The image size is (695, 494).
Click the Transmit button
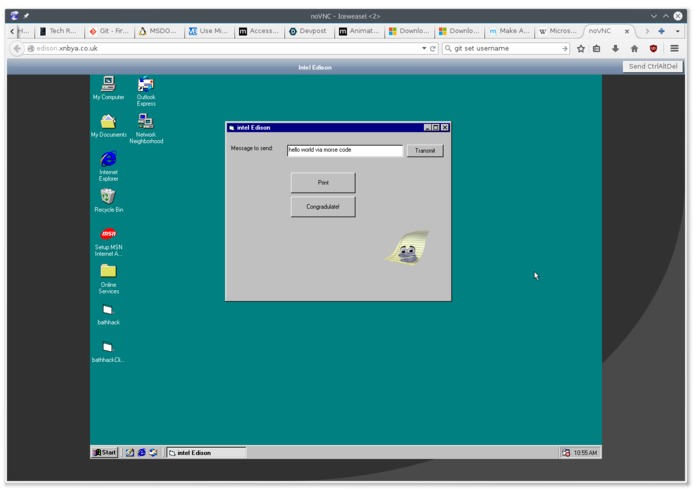point(425,151)
